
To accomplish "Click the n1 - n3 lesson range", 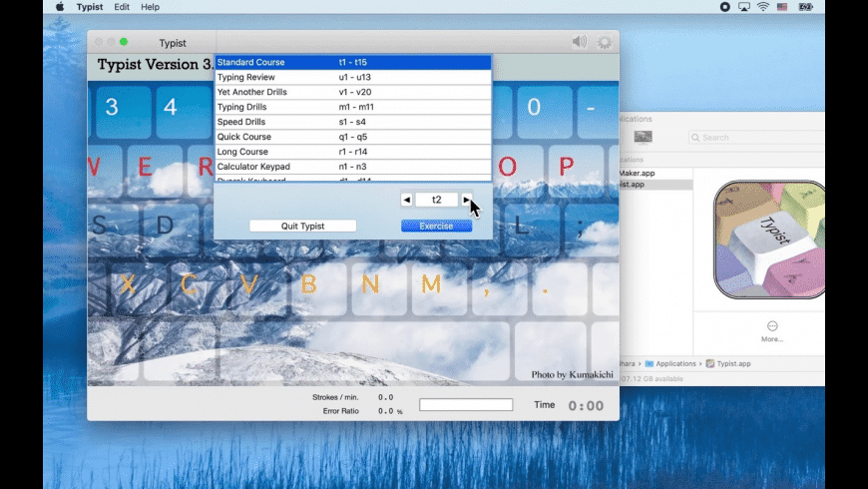I will [x=352, y=167].
